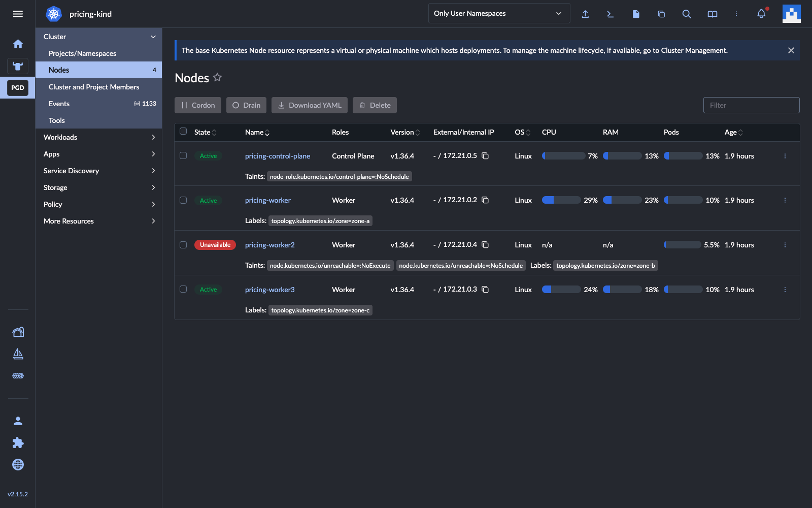The width and height of the screenshot is (812, 508).
Task: Dismiss the Kubernetes Node info banner
Action: pyautogui.click(x=791, y=50)
